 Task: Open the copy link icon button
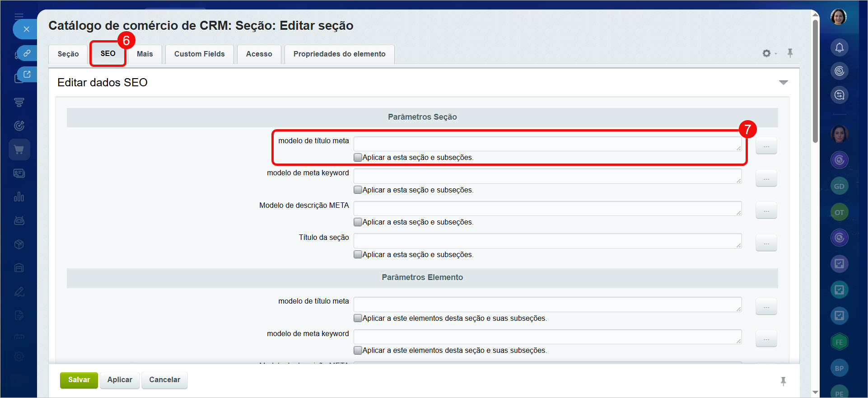pyautogui.click(x=27, y=53)
